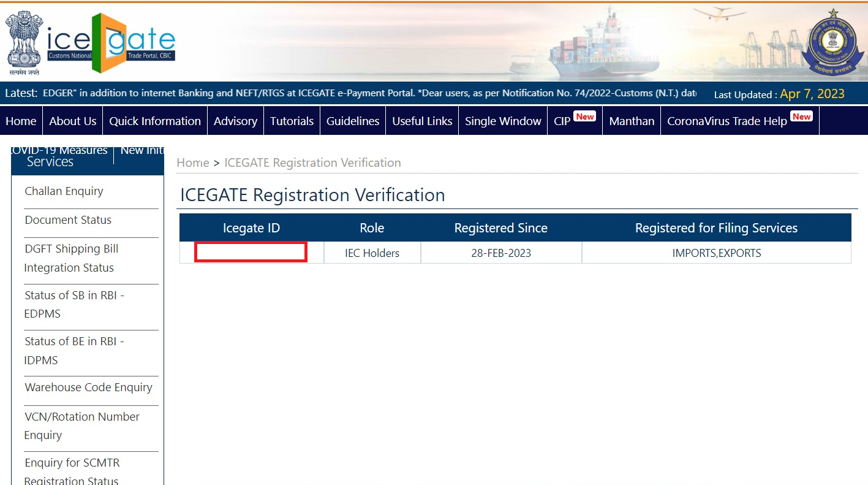Open Document Status in Services sidebar
The width and height of the screenshot is (868, 485).
coord(68,220)
